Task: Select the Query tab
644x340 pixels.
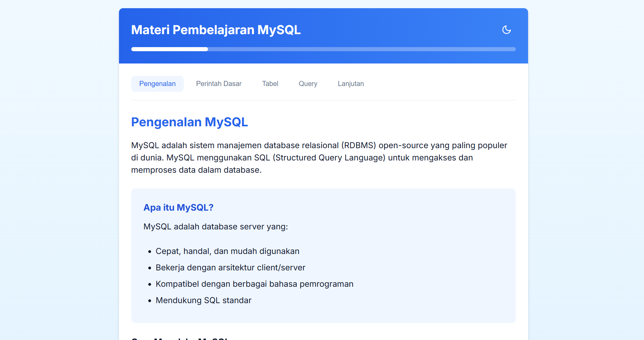Action: click(x=308, y=84)
